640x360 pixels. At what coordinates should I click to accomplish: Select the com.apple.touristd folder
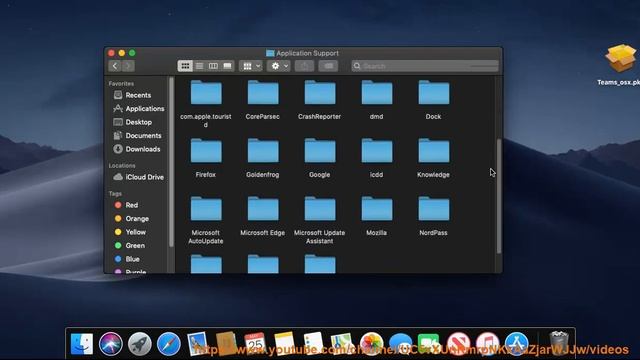click(x=206, y=93)
